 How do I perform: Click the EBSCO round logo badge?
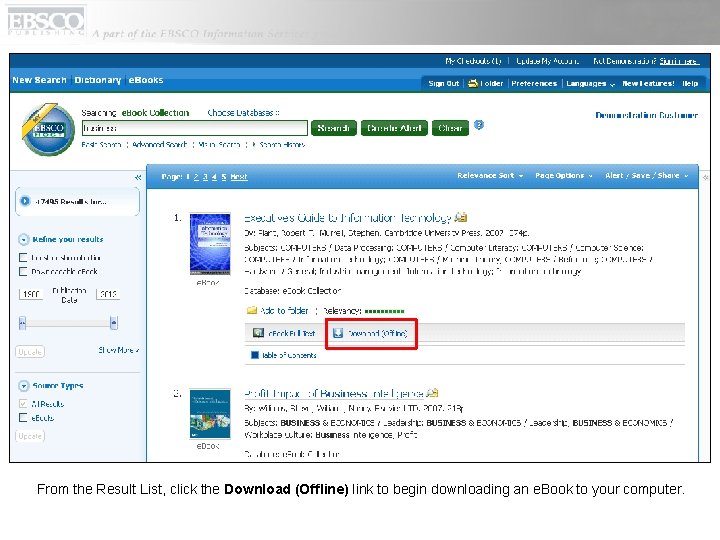click(x=48, y=129)
